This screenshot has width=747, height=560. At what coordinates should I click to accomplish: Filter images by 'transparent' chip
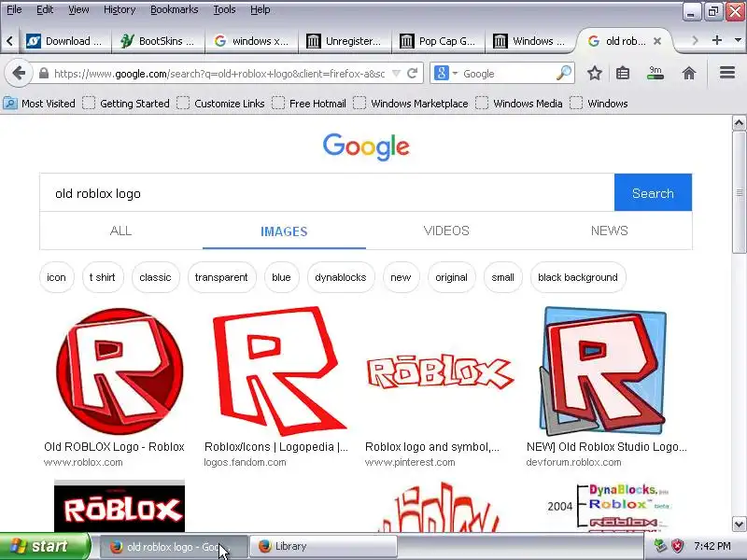tap(221, 277)
